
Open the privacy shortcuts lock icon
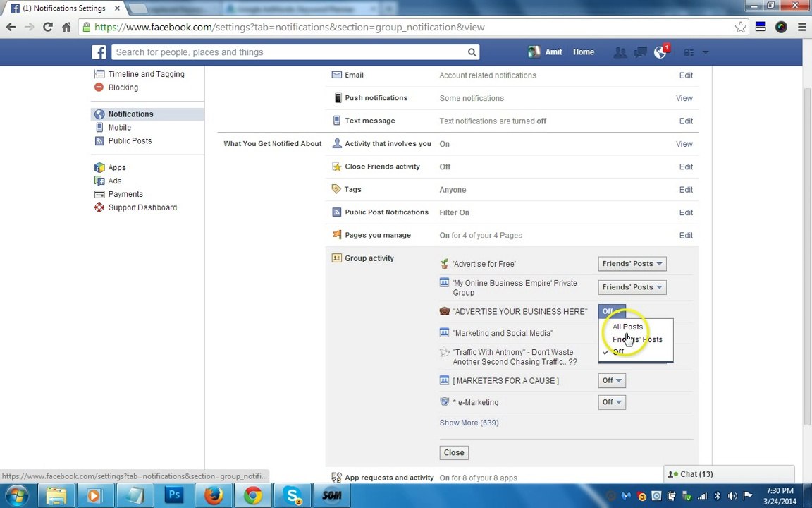pos(689,52)
